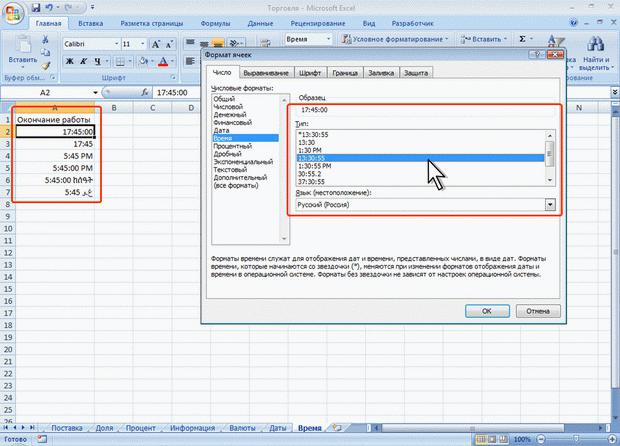The height and width of the screenshot is (446, 620).
Task: Apply red font color A icon
Action: click(x=163, y=61)
